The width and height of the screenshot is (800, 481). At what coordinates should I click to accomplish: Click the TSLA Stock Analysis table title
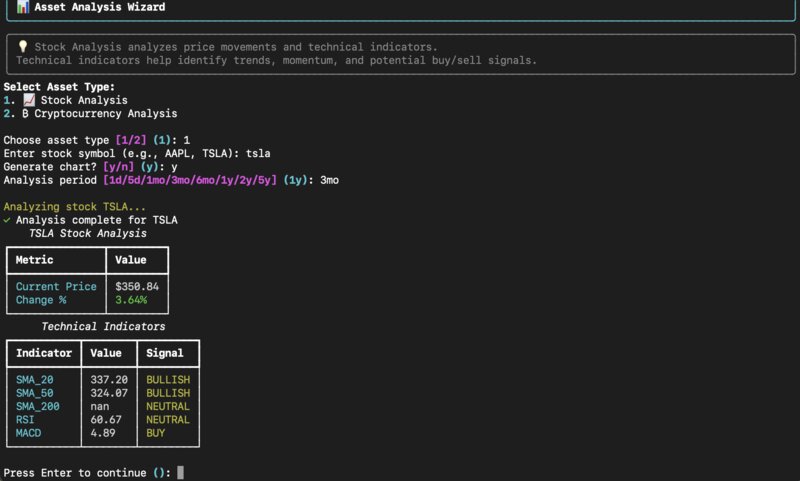pos(88,233)
